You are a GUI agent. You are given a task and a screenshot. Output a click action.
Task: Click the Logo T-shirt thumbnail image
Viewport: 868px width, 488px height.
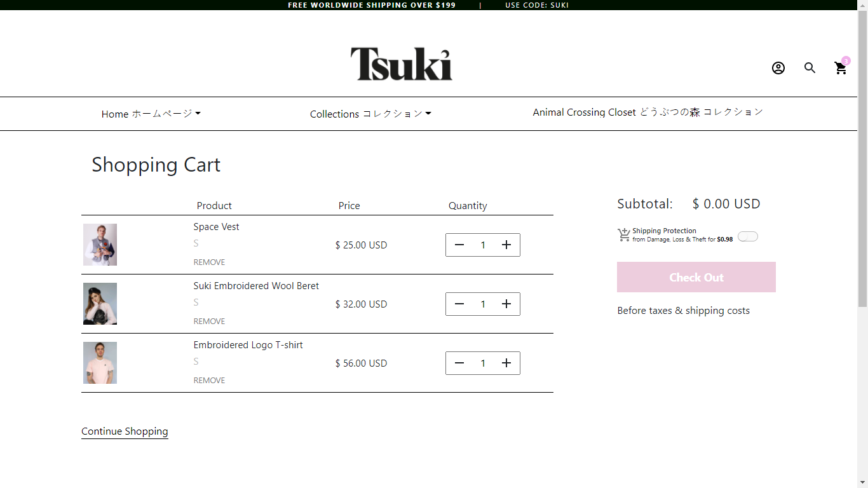(x=100, y=363)
